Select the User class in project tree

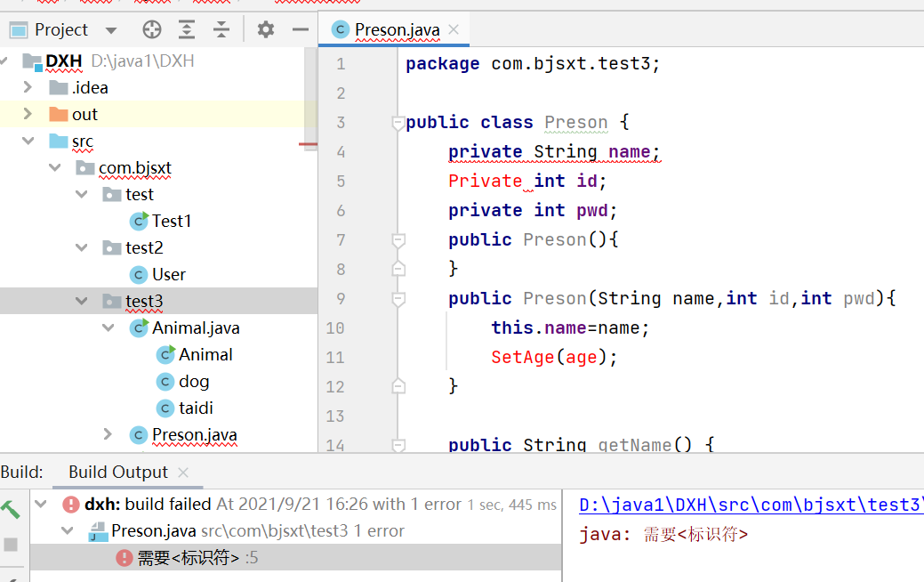point(169,275)
